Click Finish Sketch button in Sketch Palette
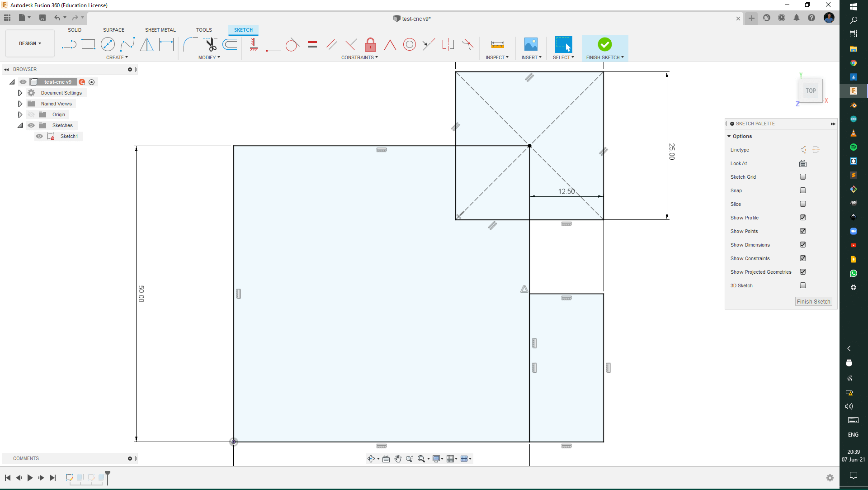The height and width of the screenshot is (490, 868). 813,301
